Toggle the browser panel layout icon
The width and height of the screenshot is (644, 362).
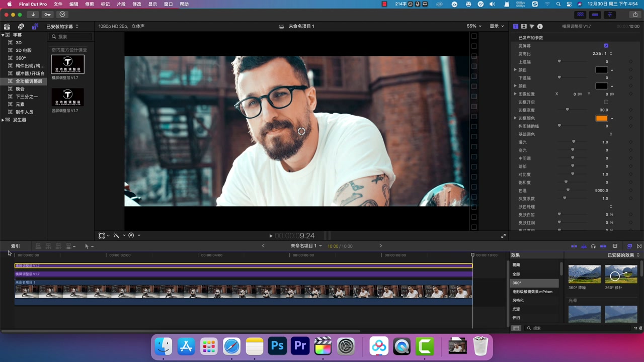580,15
